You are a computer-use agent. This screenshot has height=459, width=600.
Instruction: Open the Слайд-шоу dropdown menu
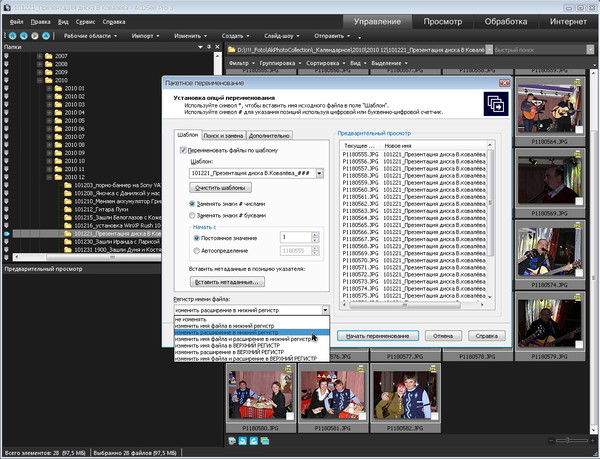(282, 36)
